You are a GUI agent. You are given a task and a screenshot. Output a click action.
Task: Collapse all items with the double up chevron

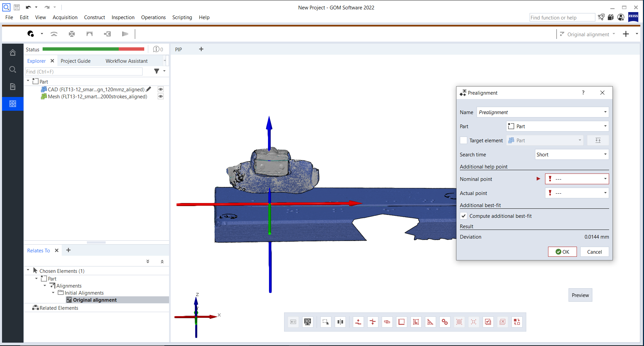click(162, 261)
